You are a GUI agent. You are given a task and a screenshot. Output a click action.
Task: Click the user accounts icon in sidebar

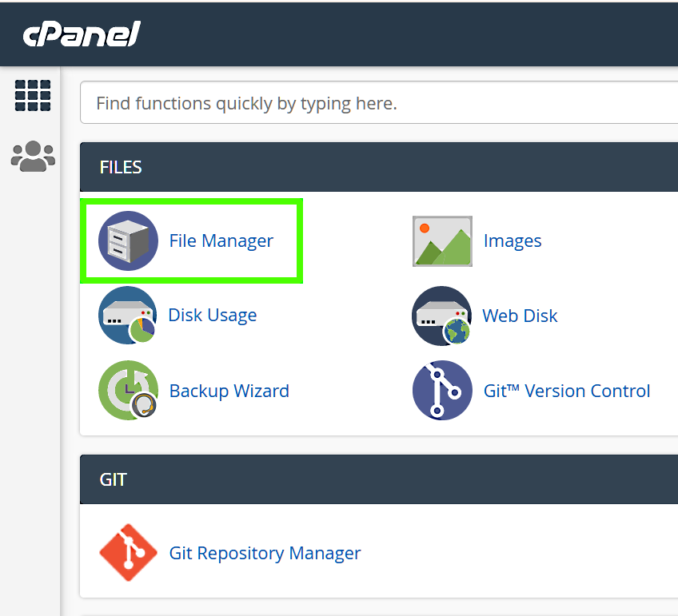click(x=32, y=156)
